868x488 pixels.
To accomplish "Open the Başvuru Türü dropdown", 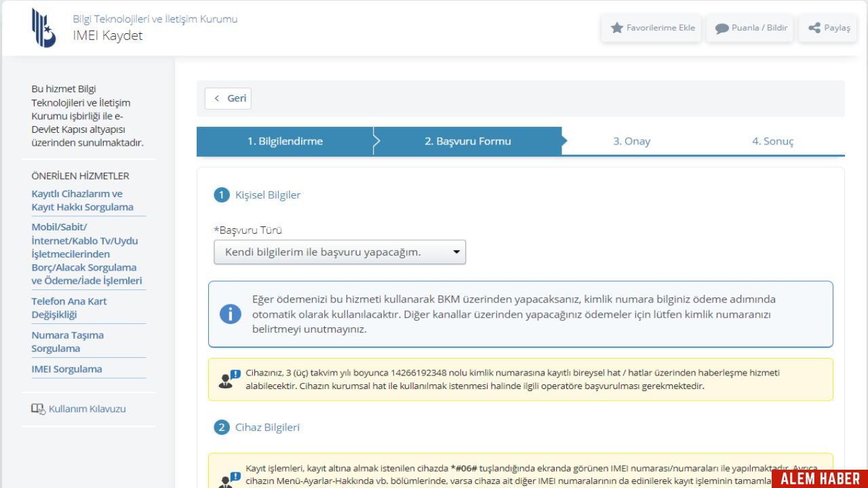I will 339,252.
